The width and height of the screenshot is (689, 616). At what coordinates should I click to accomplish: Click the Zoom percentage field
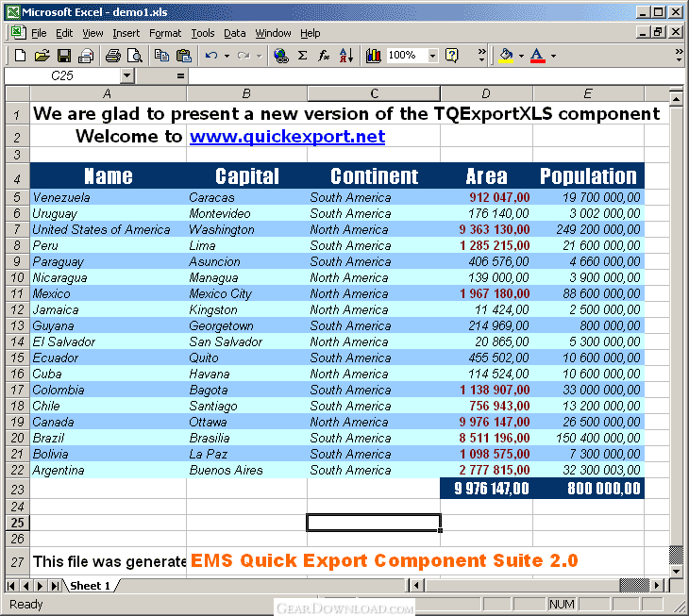click(x=407, y=56)
